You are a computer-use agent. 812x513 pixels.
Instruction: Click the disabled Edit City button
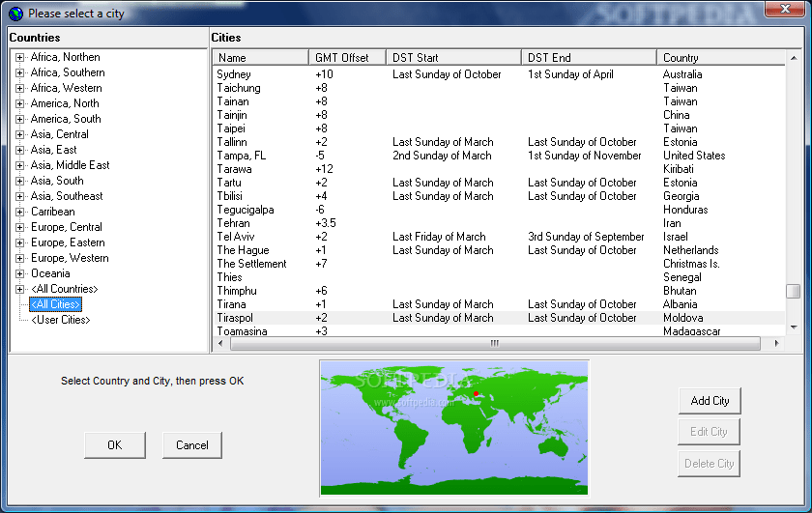(x=709, y=432)
